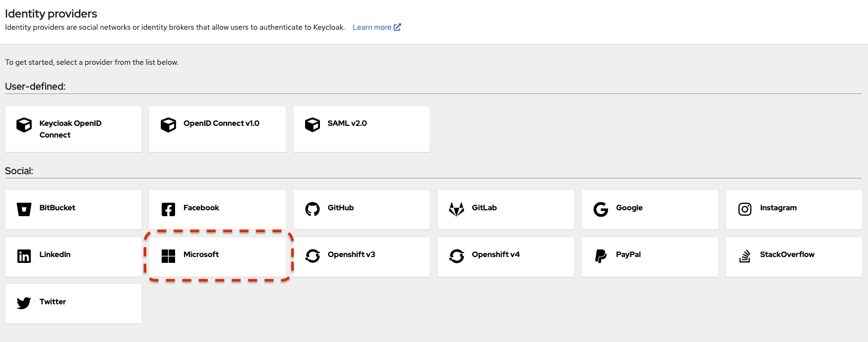Click the BitBucket bucket icon
This screenshot has width=868, height=342.
tap(24, 209)
